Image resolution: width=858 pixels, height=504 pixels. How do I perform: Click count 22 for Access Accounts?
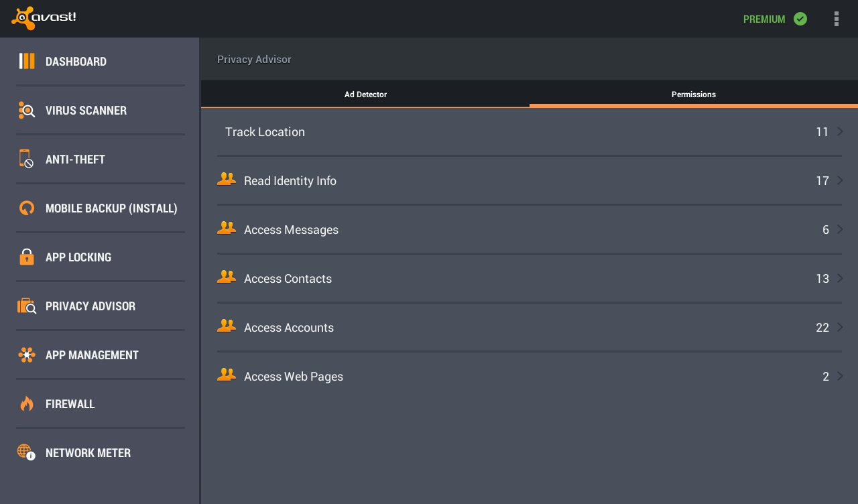point(822,328)
